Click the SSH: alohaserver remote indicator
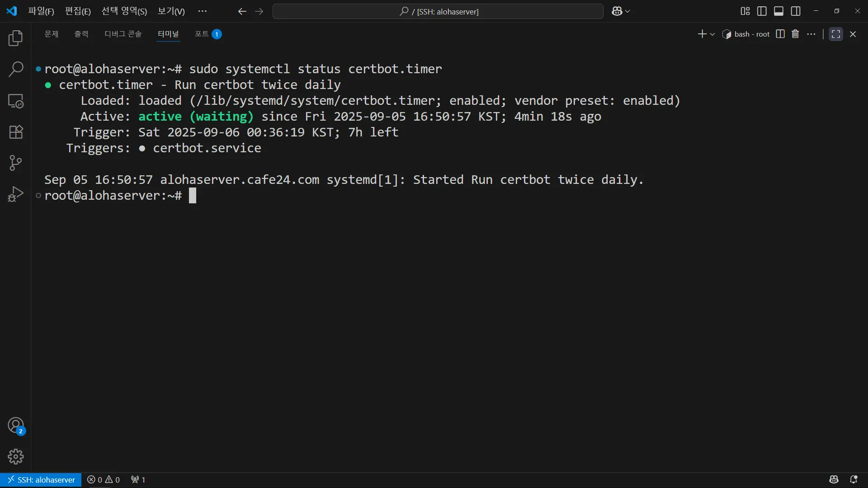This screenshot has height=488, width=868. [x=41, y=479]
